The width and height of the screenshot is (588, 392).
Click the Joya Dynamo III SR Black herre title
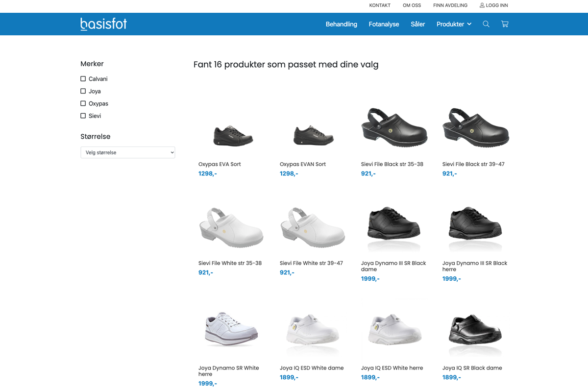click(x=475, y=266)
